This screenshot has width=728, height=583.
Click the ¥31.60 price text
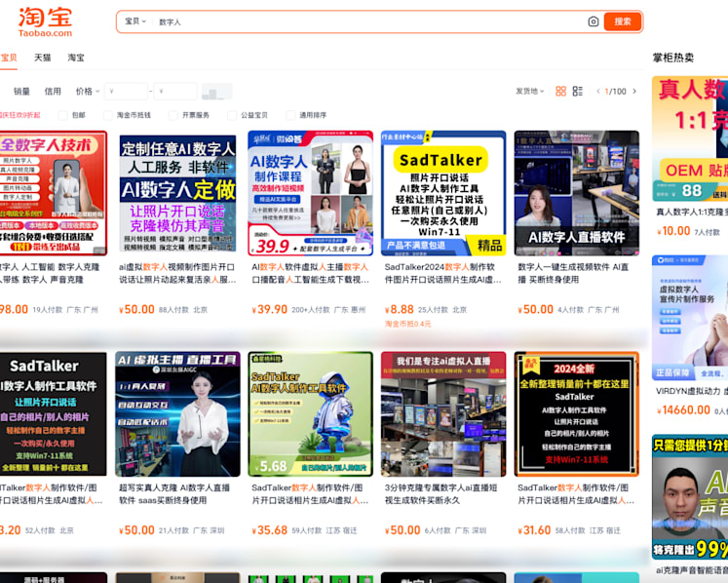[x=534, y=530]
